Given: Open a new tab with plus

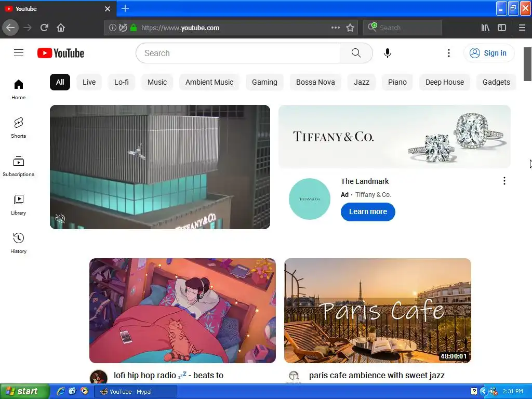Looking at the screenshot, I should click(x=125, y=8).
